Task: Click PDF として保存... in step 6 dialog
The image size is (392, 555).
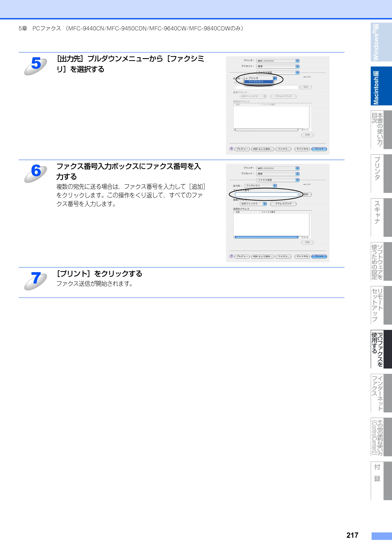Action: click(x=263, y=256)
